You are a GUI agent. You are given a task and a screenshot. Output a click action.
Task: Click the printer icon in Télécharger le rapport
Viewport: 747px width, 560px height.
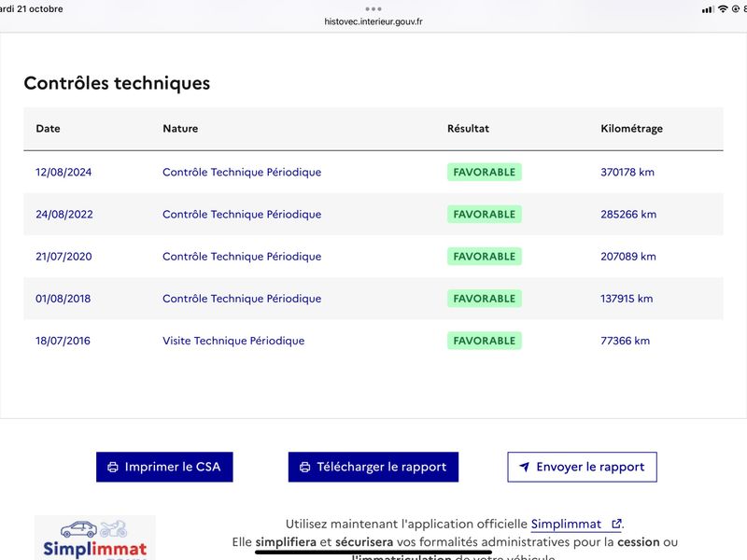tap(305, 468)
